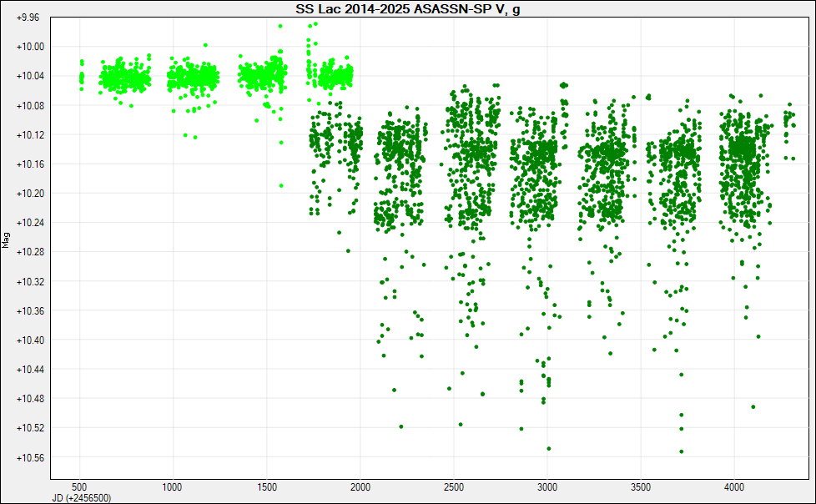
Task: Select the +10.48 magnitude tick label
Action: 31,398
